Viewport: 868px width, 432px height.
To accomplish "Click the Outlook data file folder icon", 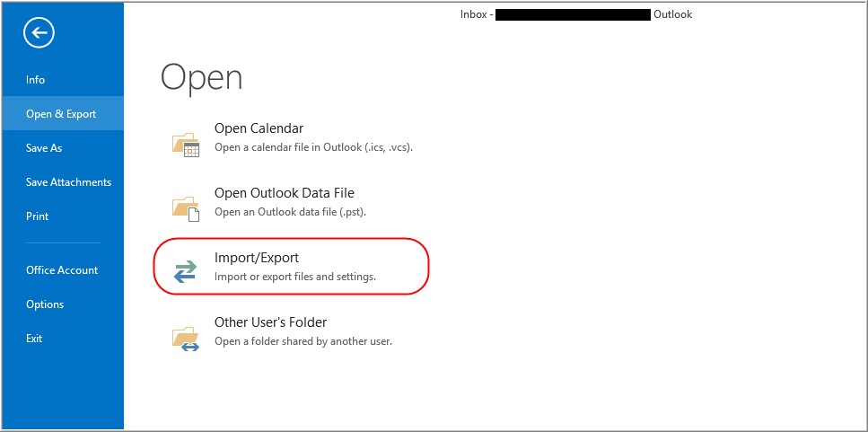I will pyautogui.click(x=186, y=207).
